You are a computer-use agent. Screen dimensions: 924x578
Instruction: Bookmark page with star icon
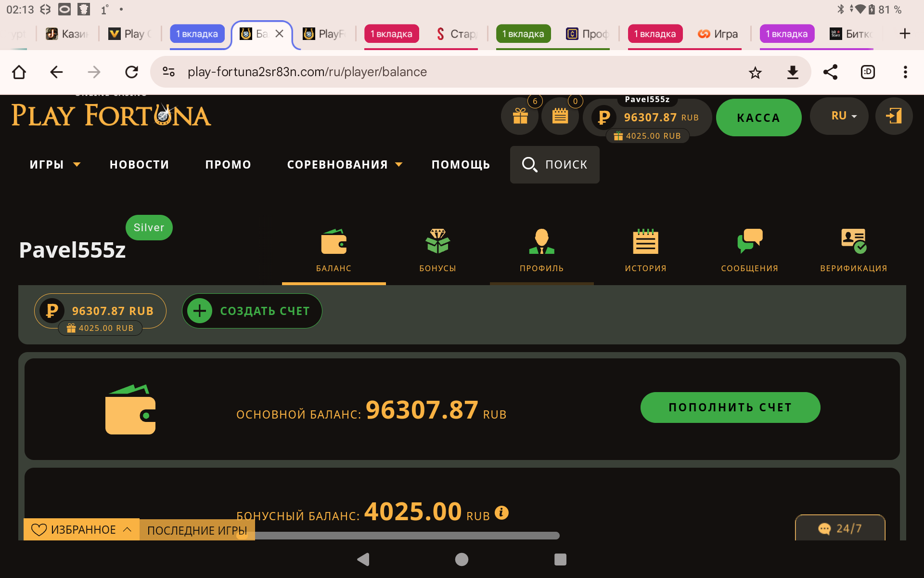755,73
